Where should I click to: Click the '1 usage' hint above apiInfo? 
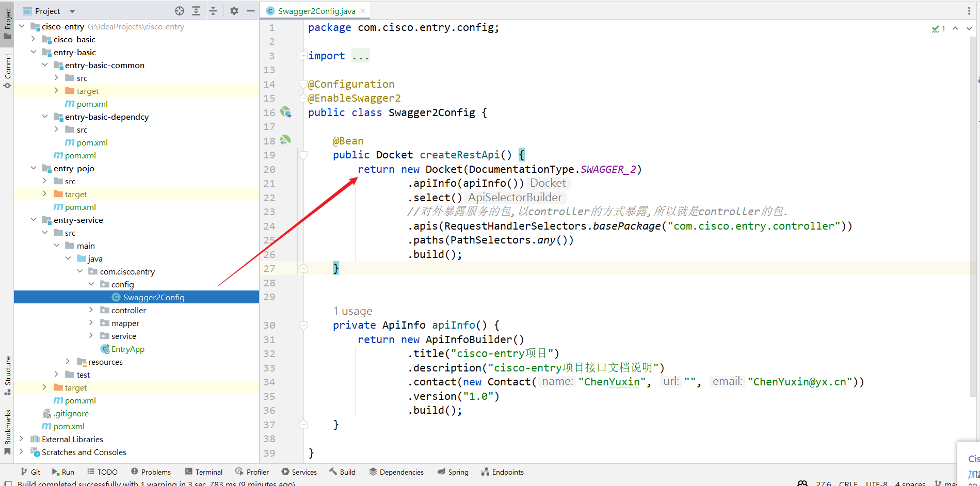pos(352,311)
